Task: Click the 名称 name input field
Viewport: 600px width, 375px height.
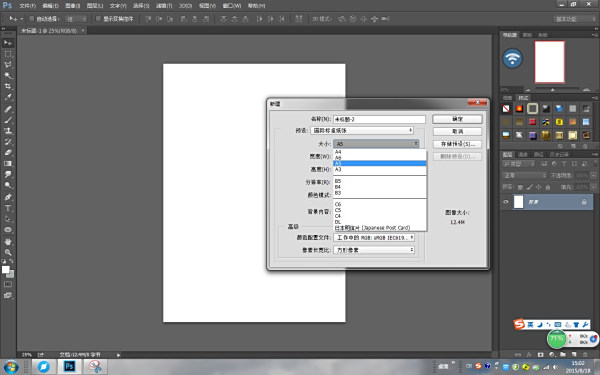Action: (x=379, y=119)
